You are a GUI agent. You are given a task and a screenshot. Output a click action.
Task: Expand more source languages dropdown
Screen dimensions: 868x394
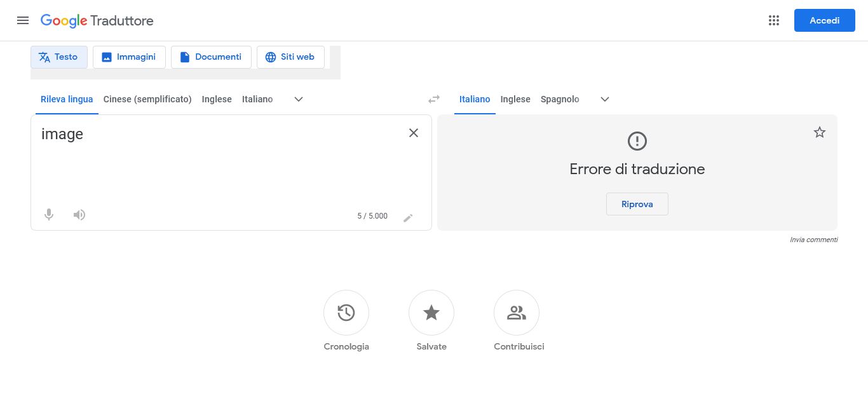pyautogui.click(x=299, y=99)
